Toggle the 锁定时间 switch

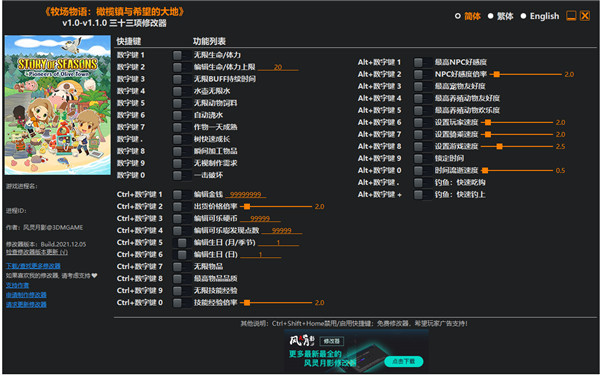(422, 159)
